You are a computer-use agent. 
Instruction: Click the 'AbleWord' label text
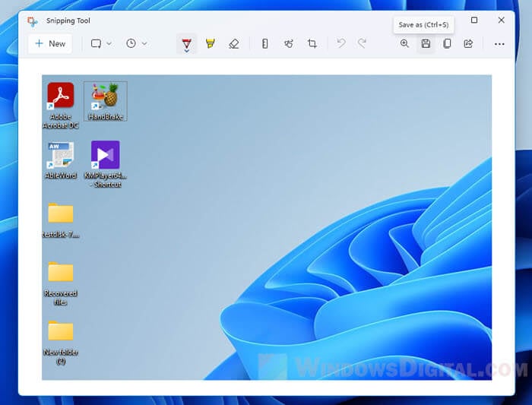pyautogui.click(x=61, y=176)
